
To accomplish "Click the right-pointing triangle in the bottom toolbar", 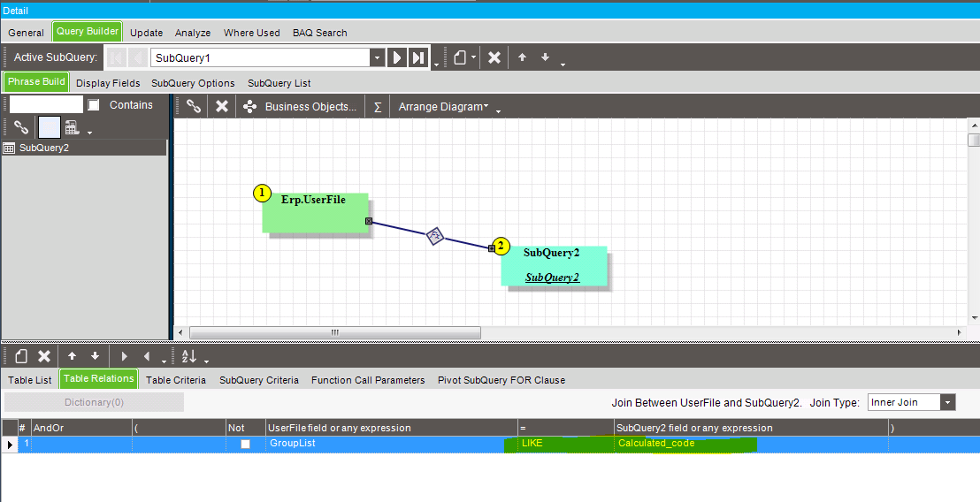I will tap(125, 356).
